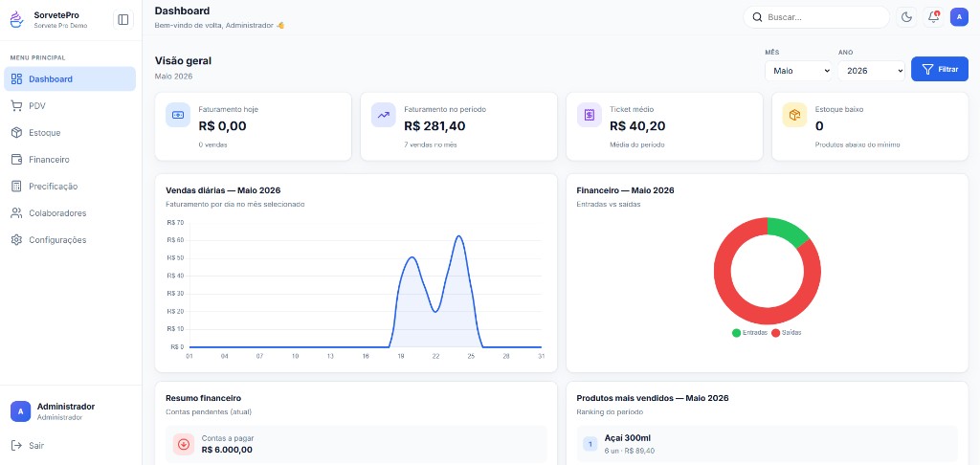Screen dimensions: 980x465
Task: Open the Configurações menu item
Action: click(70, 240)
